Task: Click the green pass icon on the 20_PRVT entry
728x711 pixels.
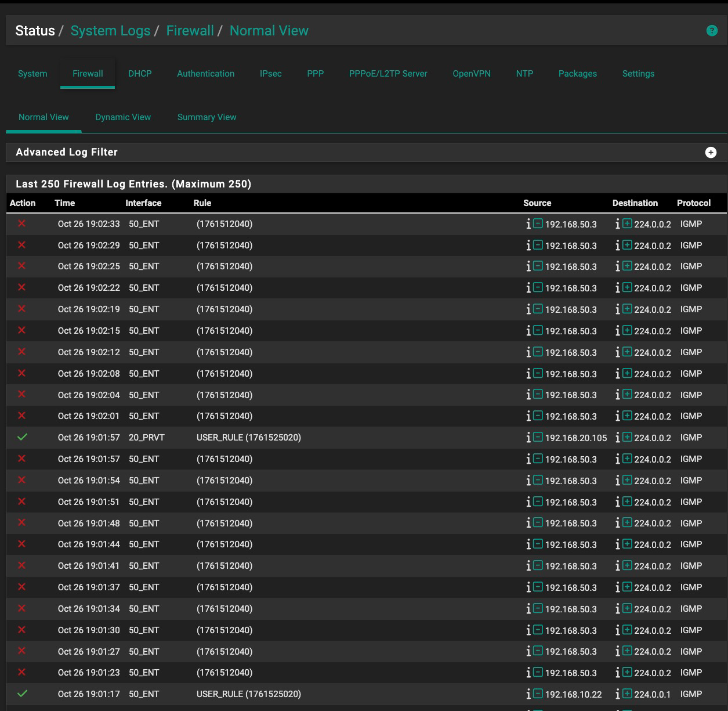Action: tap(22, 437)
